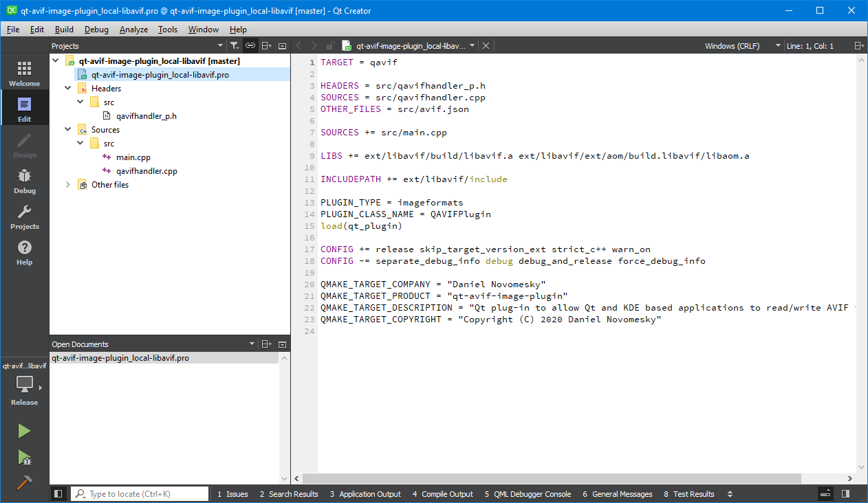Open the Windows (CRLF) line ending dropdown
Image resolution: width=868 pixels, height=503 pixels.
click(741, 45)
